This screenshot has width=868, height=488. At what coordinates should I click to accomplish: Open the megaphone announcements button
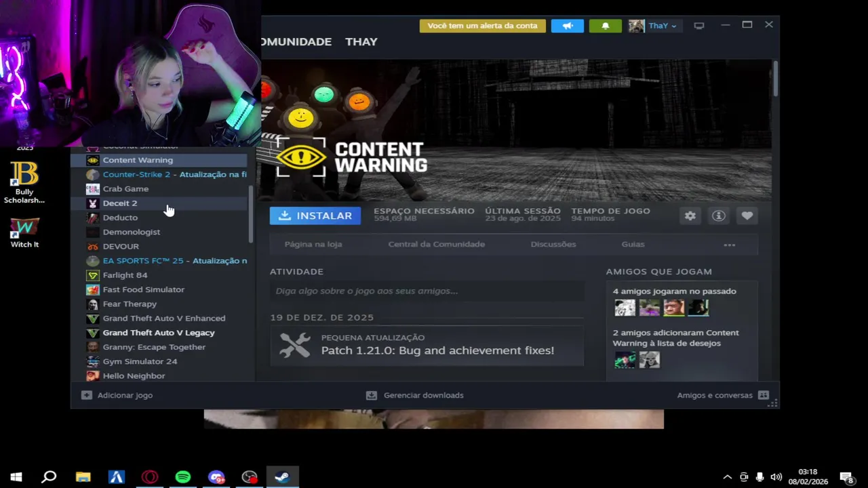click(x=567, y=26)
